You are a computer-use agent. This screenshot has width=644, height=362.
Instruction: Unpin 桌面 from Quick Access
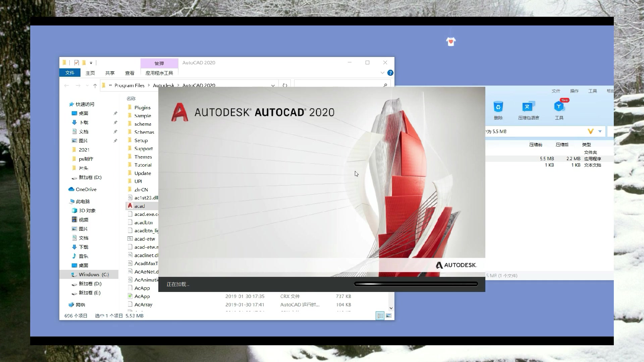[115, 113]
